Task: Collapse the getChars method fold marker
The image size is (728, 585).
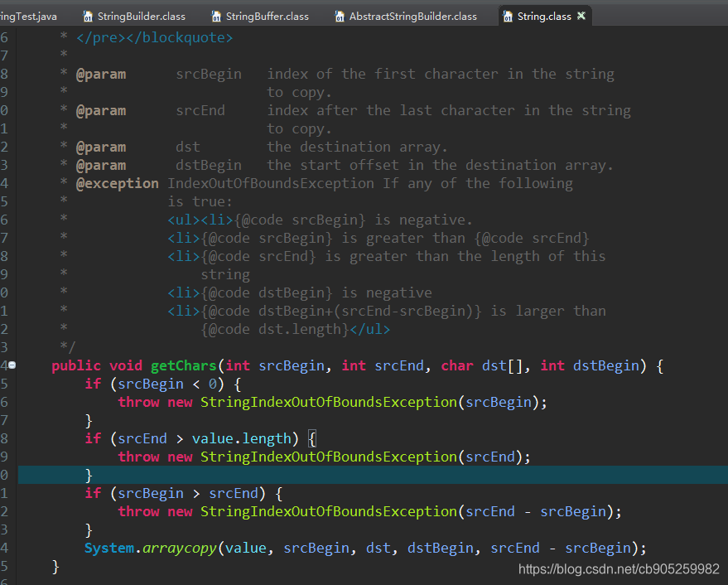Action: tap(12, 365)
